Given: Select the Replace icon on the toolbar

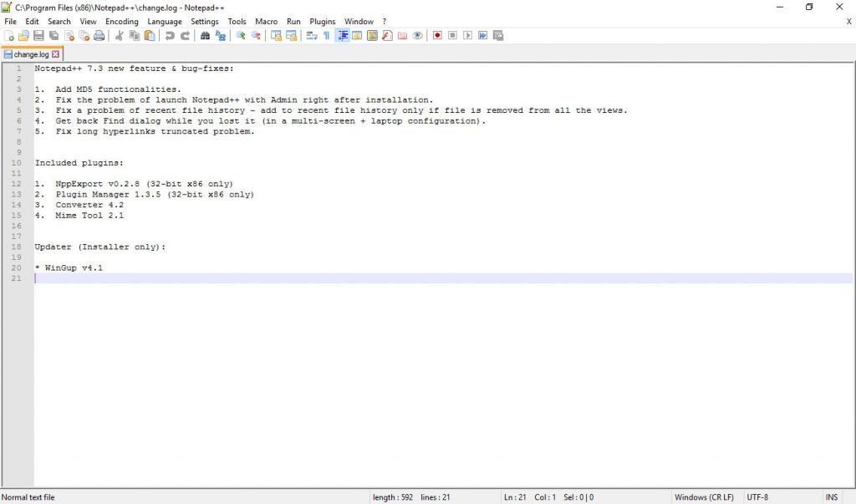Looking at the screenshot, I should [222, 35].
